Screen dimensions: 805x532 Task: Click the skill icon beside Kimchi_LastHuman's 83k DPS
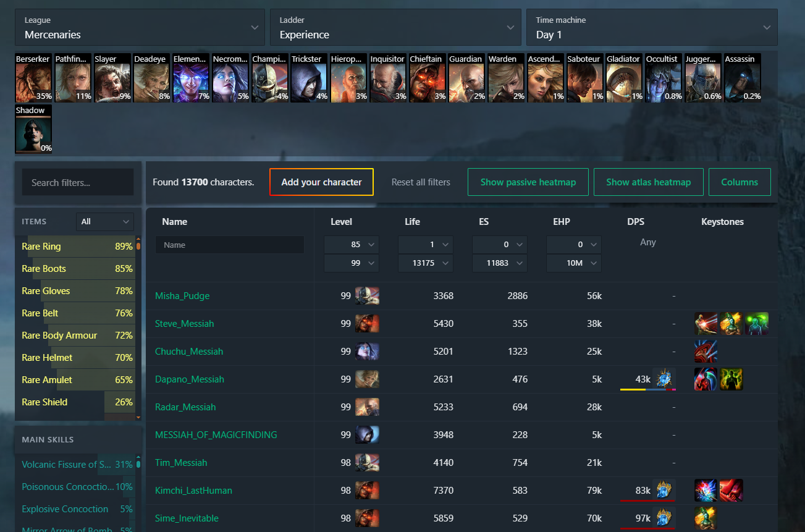[665, 490]
